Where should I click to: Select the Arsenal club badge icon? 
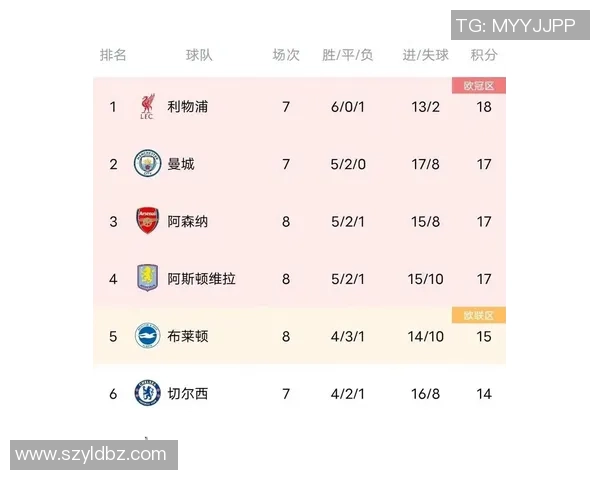coord(147,221)
